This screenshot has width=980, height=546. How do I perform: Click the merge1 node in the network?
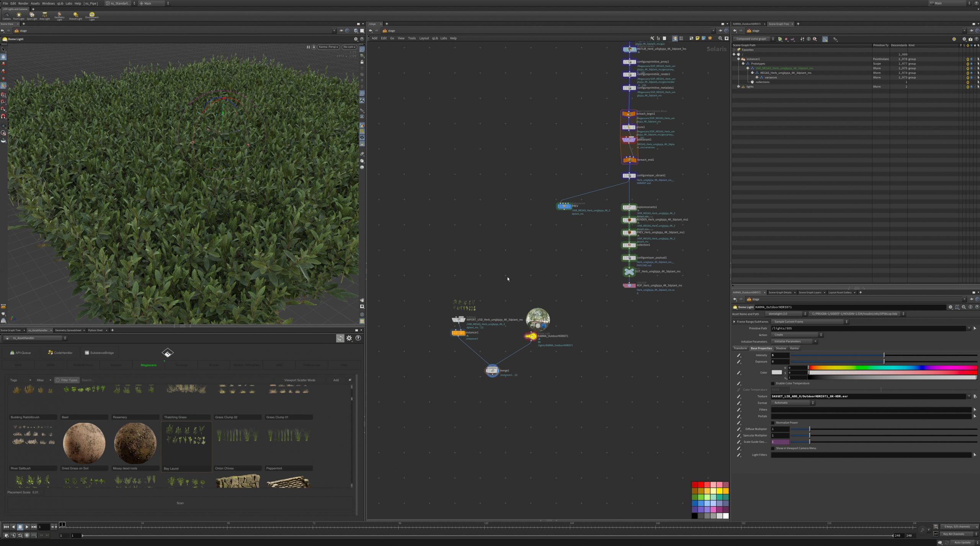[492, 370]
